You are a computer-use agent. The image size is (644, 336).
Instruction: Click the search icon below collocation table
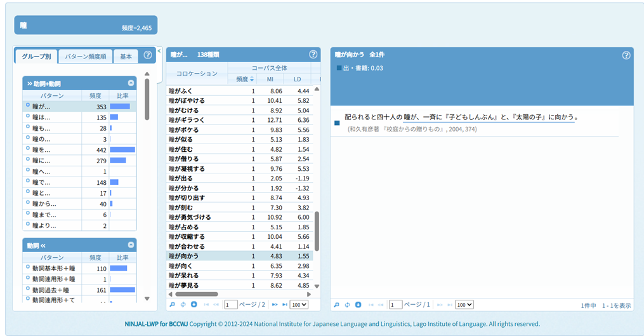click(172, 305)
